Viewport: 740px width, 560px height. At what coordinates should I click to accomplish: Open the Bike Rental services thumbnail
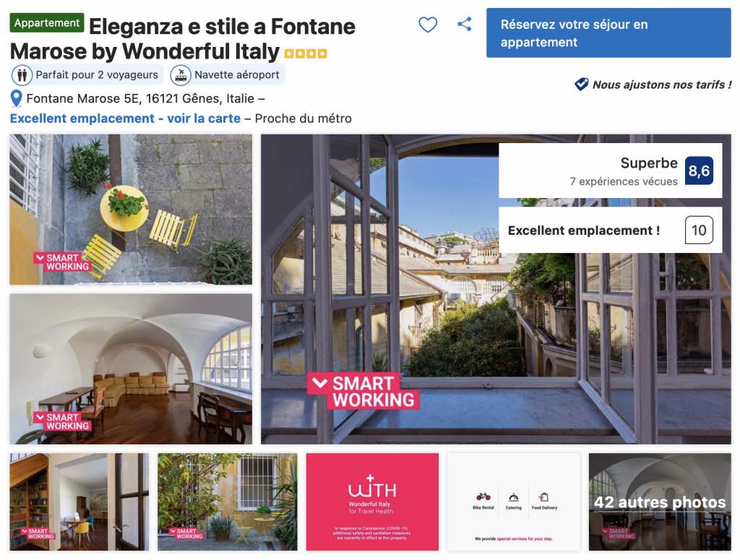[514, 502]
